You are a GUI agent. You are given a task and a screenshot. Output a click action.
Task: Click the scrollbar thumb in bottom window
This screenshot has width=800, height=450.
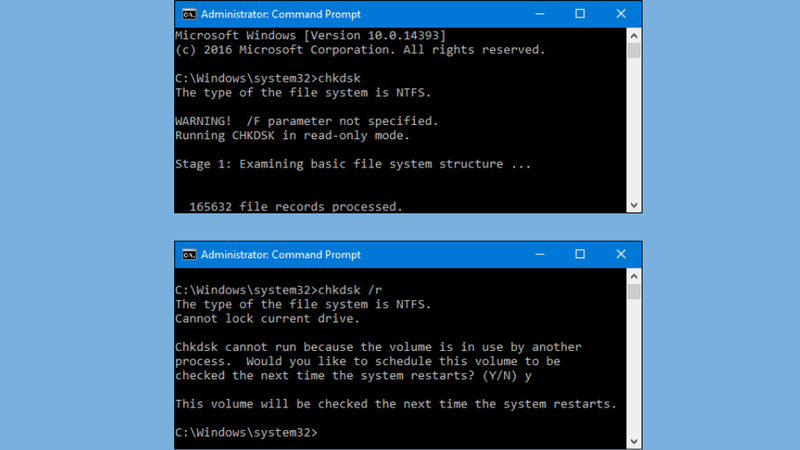point(634,291)
